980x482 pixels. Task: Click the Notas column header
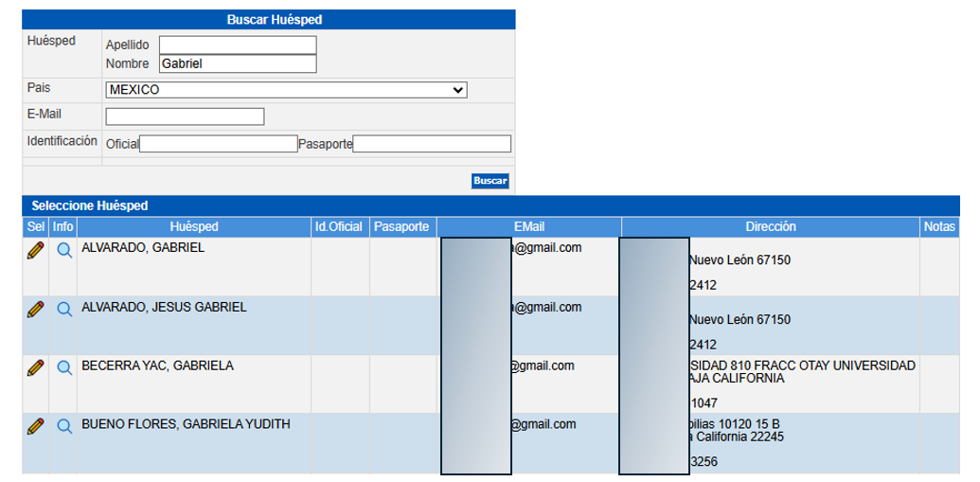[939, 227]
